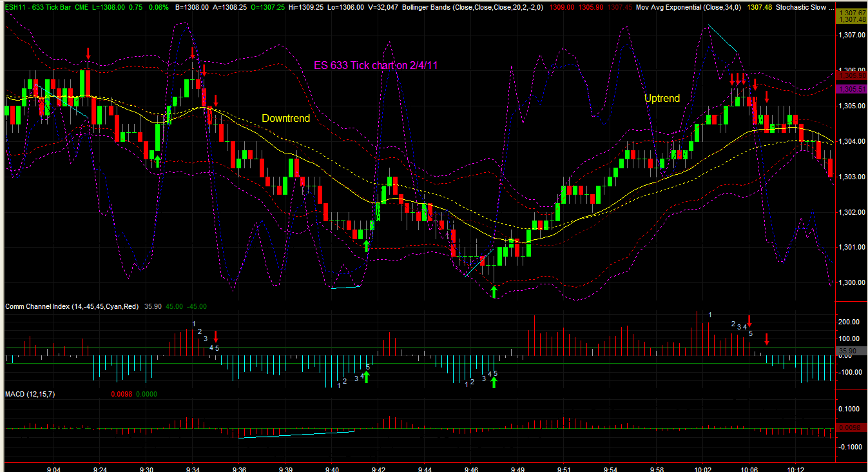Click the green 45.00 CCI threshold value

coord(174,306)
